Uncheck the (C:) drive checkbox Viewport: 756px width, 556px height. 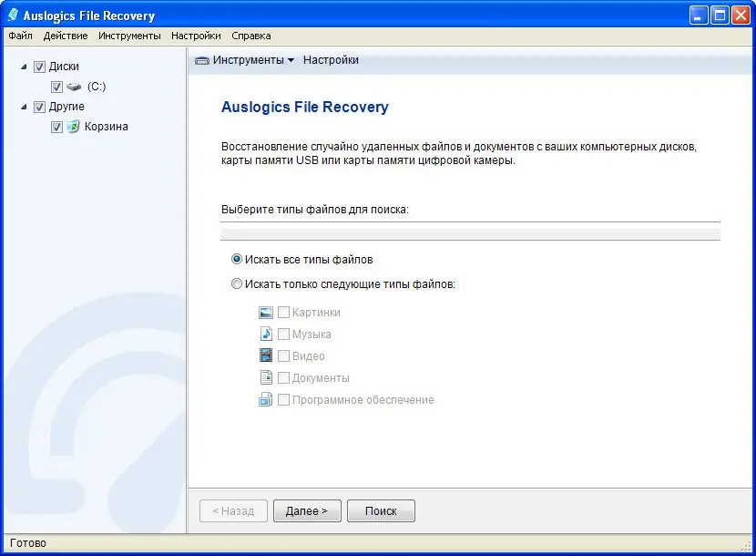point(56,87)
